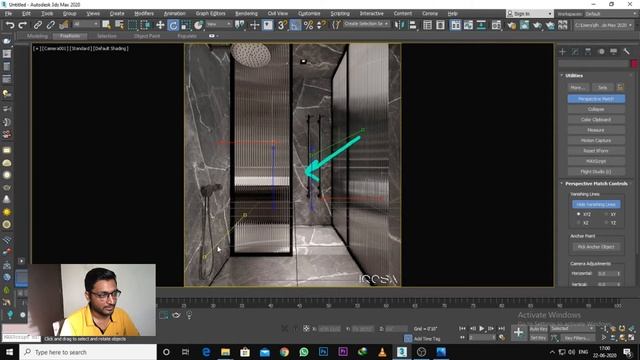Select the XY vanishing lines radio button

pyautogui.click(x=606, y=214)
